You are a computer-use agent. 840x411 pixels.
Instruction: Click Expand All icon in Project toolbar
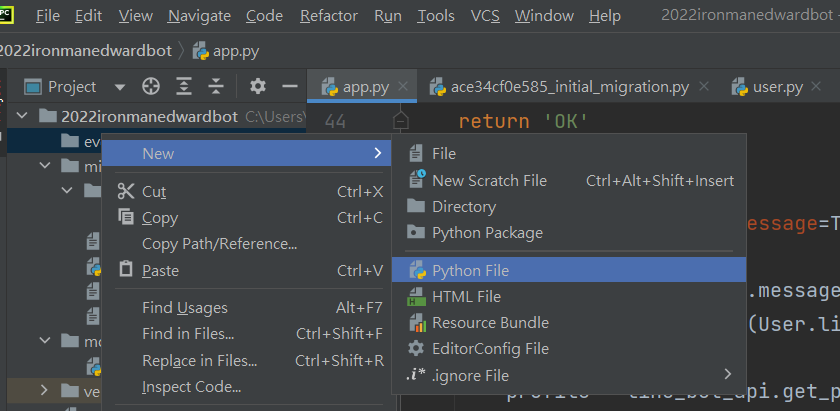tap(184, 86)
